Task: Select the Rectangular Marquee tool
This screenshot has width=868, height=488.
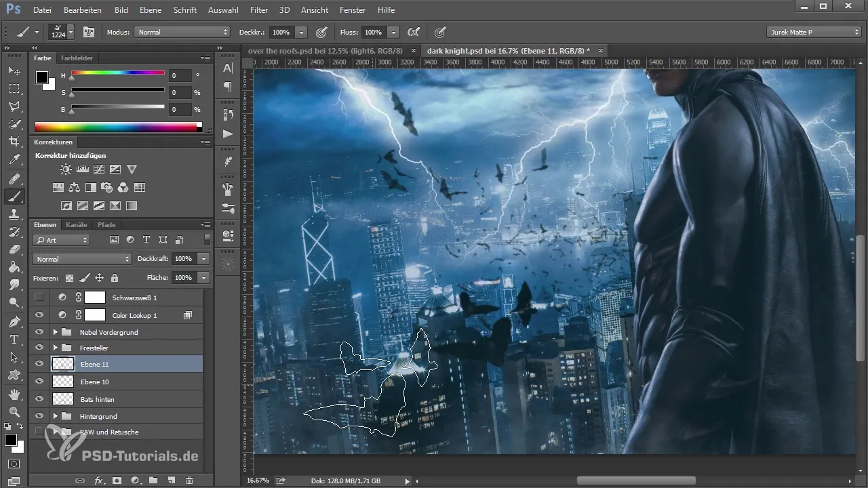Action: point(14,89)
